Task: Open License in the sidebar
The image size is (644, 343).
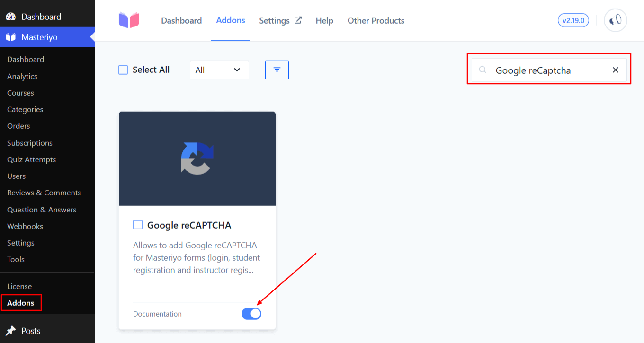Action: pyautogui.click(x=19, y=286)
